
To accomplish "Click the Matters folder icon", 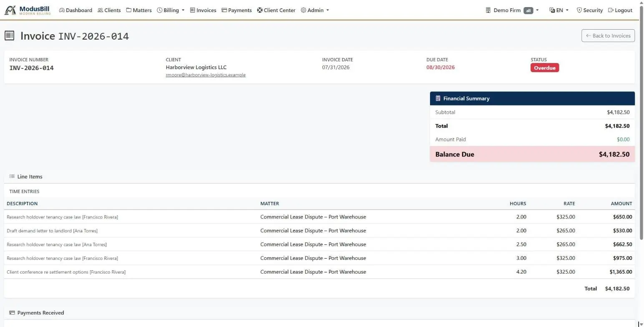I will [x=128, y=10].
